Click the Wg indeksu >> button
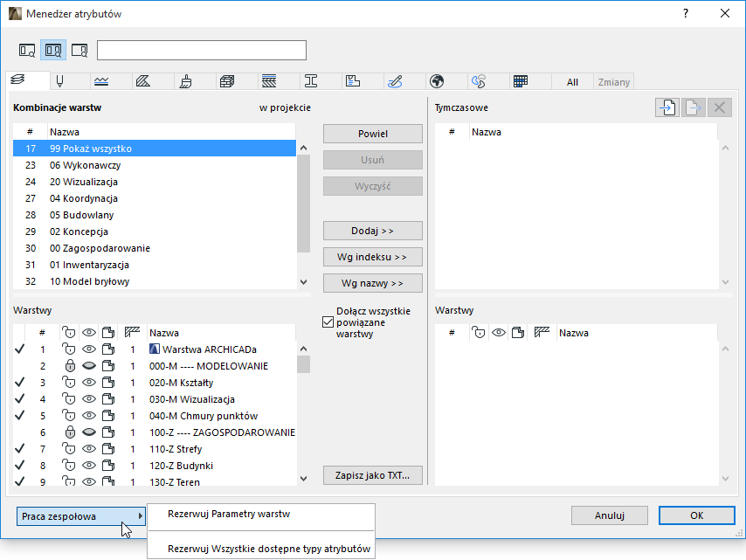 point(372,257)
